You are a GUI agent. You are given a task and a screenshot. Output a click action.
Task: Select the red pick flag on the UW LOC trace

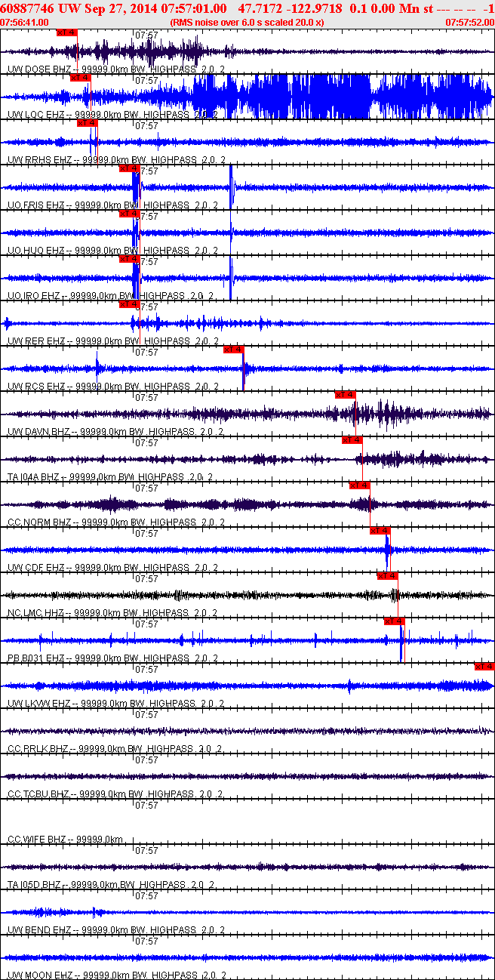click(80, 78)
